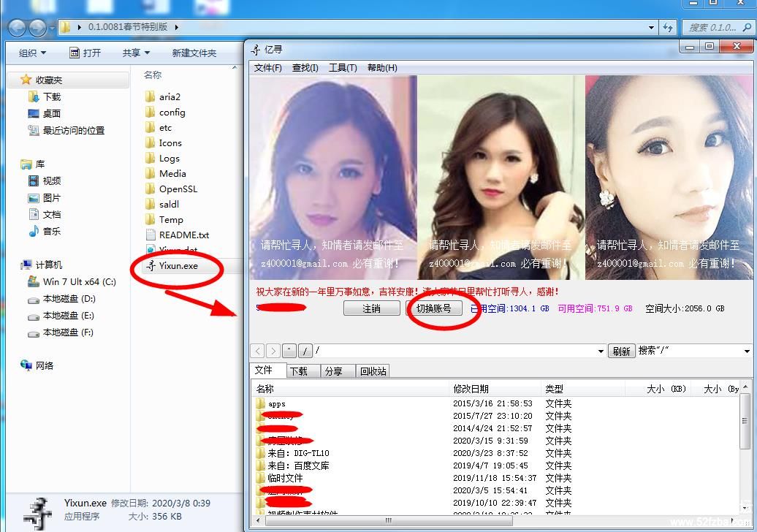Image resolution: width=757 pixels, height=532 pixels.
Task: Select the etc folder
Action: click(x=159, y=127)
